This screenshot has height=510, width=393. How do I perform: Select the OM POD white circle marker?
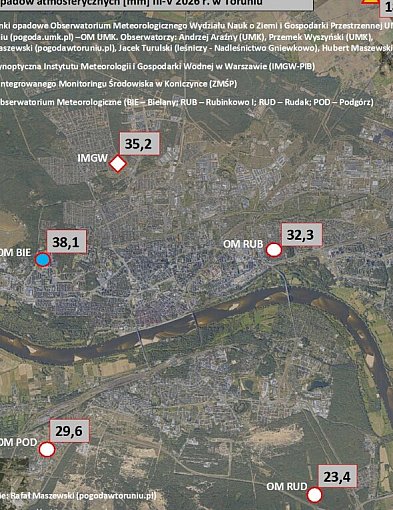47,449
